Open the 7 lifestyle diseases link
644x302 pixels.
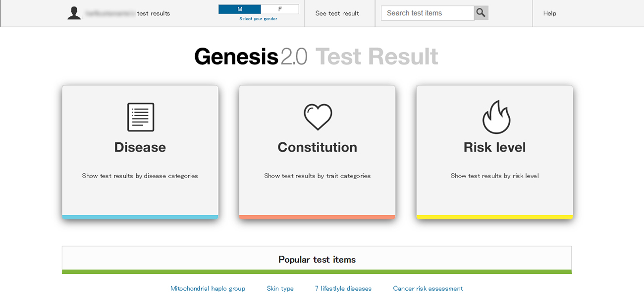tap(343, 288)
